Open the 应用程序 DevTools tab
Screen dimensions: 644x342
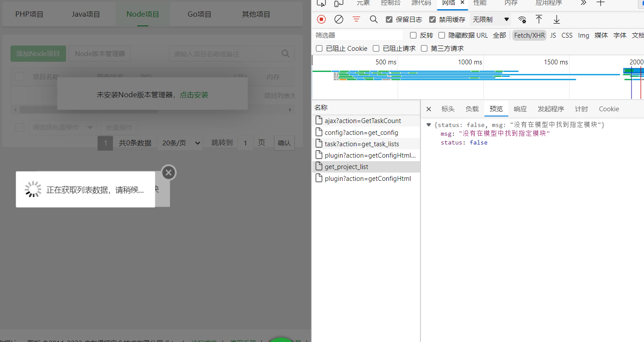(549, 3)
